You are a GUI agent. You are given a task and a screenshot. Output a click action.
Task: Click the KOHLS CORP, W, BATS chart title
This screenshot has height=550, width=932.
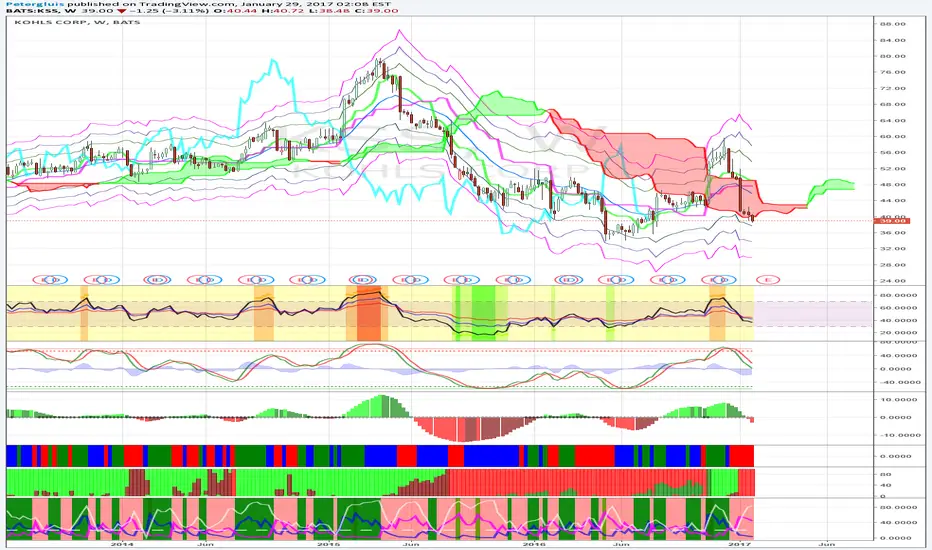[77, 22]
